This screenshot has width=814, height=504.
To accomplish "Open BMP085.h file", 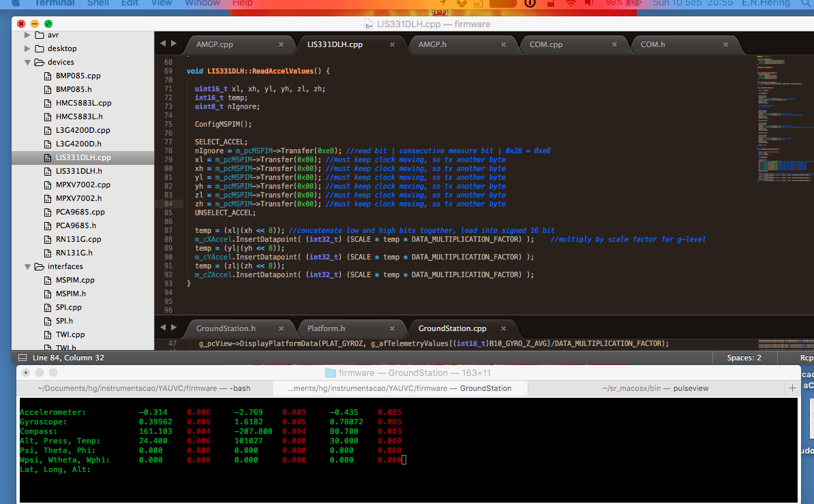I will point(74,89).
